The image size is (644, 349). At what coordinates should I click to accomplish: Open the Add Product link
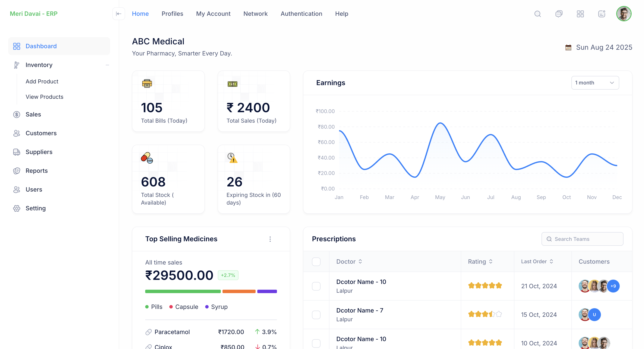tap(42, 81)
